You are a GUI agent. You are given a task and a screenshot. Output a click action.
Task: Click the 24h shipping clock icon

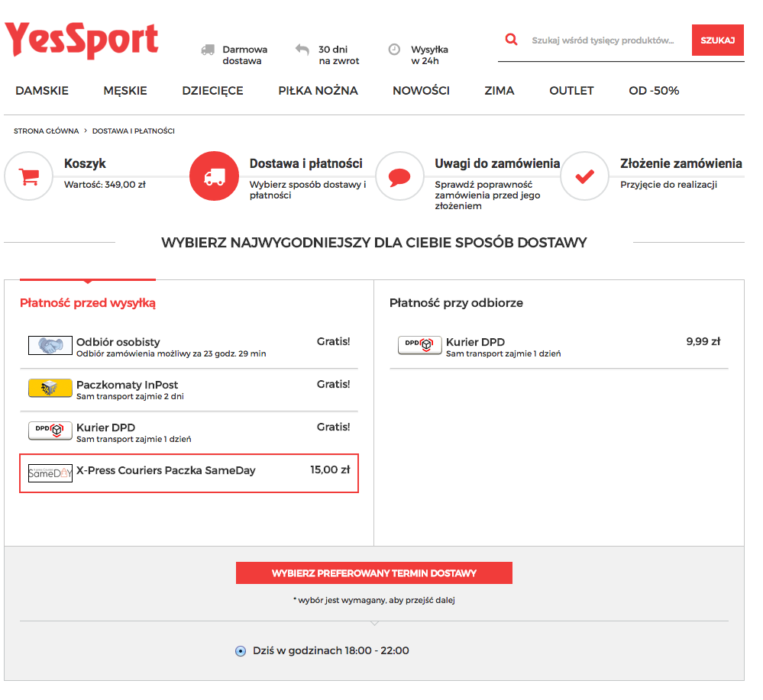[x=394, y=50]
